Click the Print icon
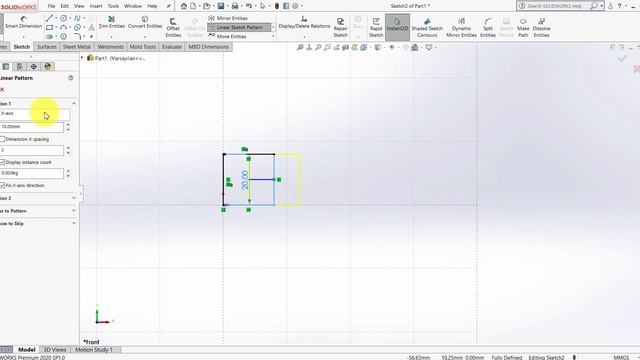Viewport: 640px width, 360px height. pos(235,6)
